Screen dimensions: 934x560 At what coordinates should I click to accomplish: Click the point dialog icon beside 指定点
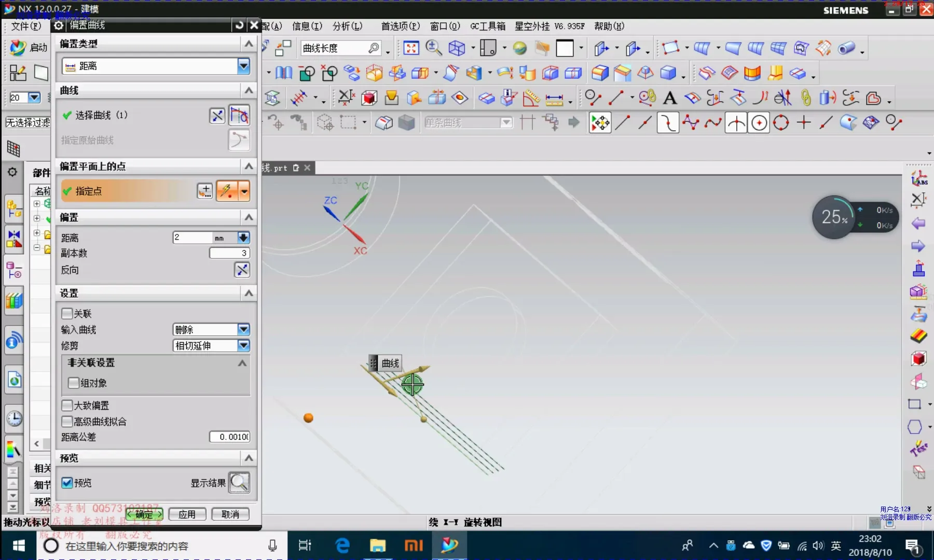205,191
